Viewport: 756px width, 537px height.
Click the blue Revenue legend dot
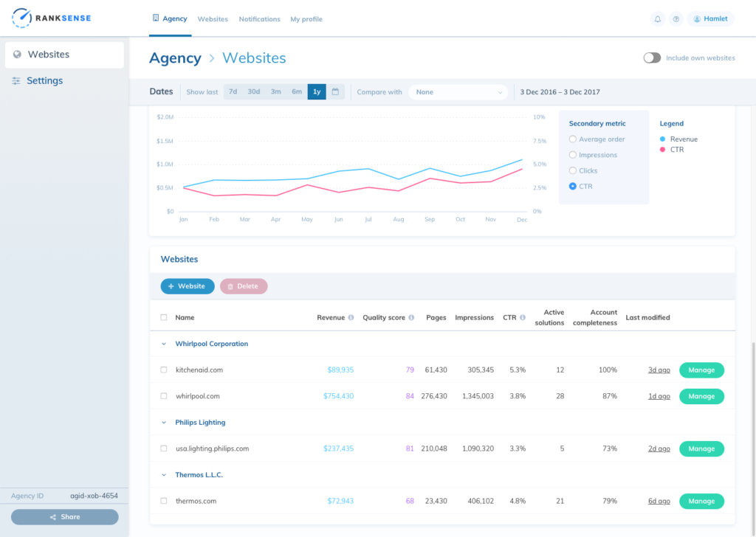[x=662, y=139]
